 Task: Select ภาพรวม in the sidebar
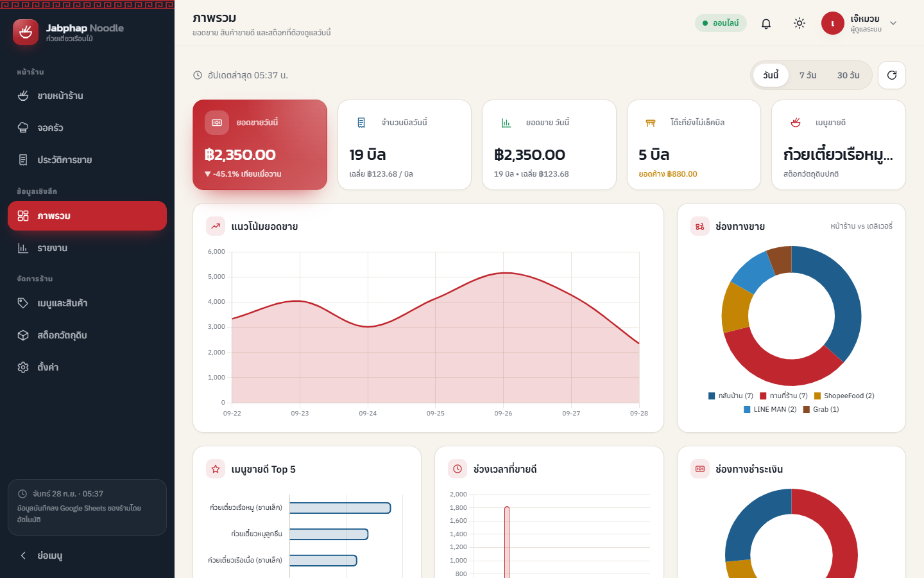pos(87,216)
